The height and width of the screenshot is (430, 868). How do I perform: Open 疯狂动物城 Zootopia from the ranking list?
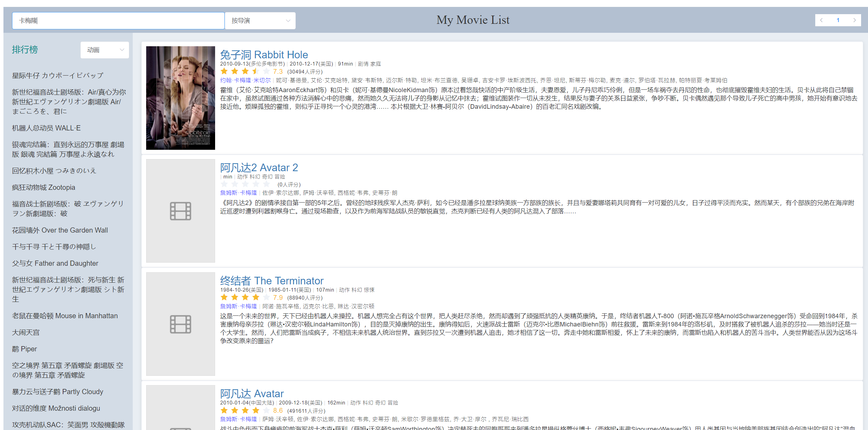click(43, 187)
